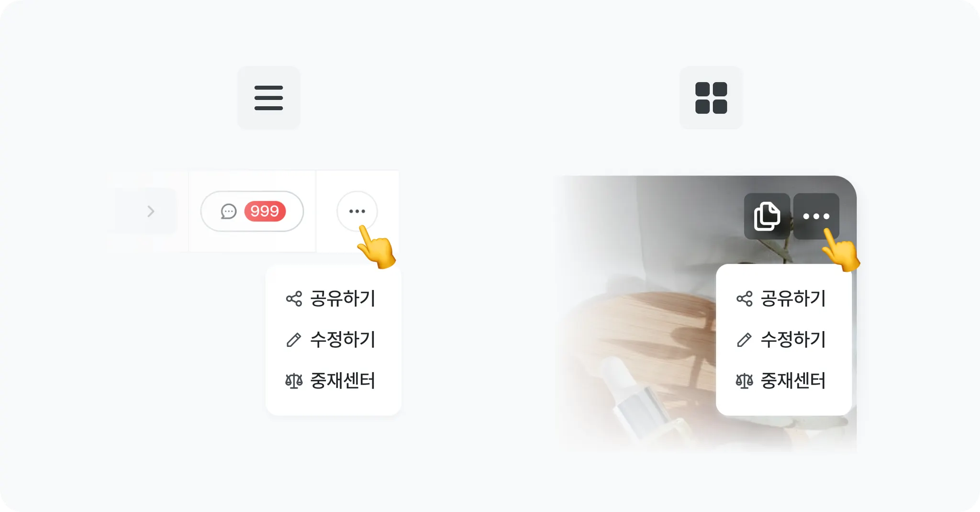Viewport: 980px width, 512px height.
Task: Expand the right chevron arrow
Action: coord(151,211)
